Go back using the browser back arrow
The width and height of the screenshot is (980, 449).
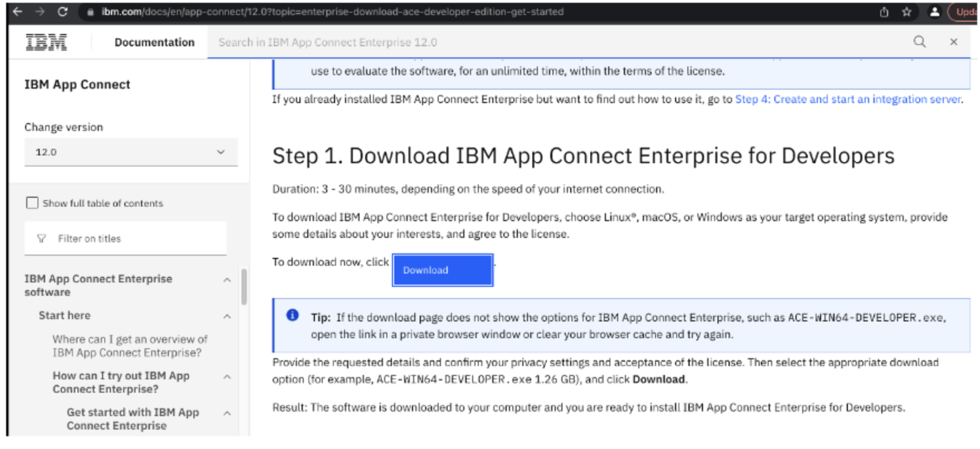click(17, 12)
